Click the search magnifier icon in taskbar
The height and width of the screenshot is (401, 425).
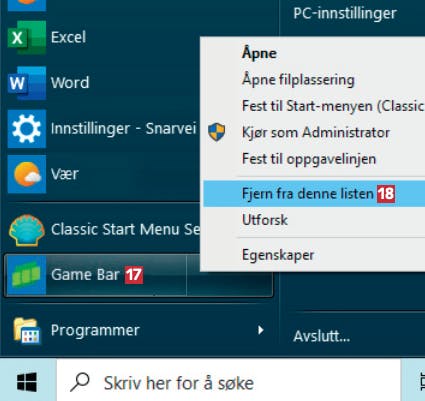tap(80, 382)
